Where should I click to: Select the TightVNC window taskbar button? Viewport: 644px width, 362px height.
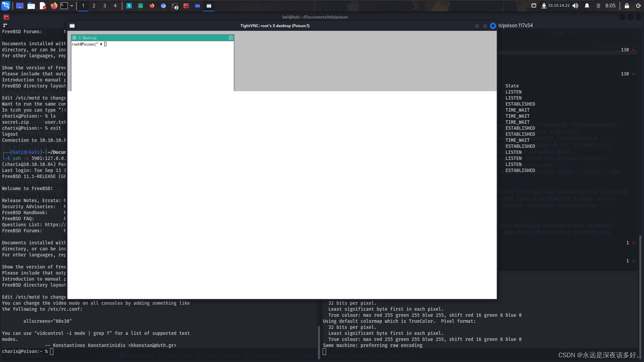(209, 6)
